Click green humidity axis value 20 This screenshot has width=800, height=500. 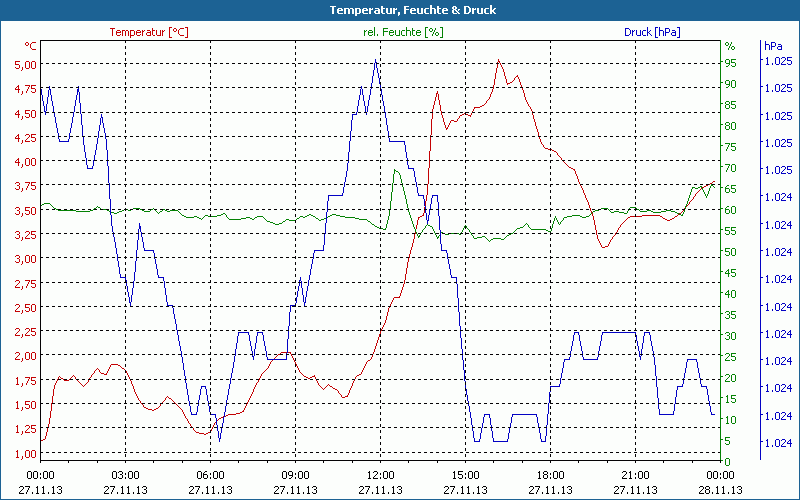[x=731, y=378]
